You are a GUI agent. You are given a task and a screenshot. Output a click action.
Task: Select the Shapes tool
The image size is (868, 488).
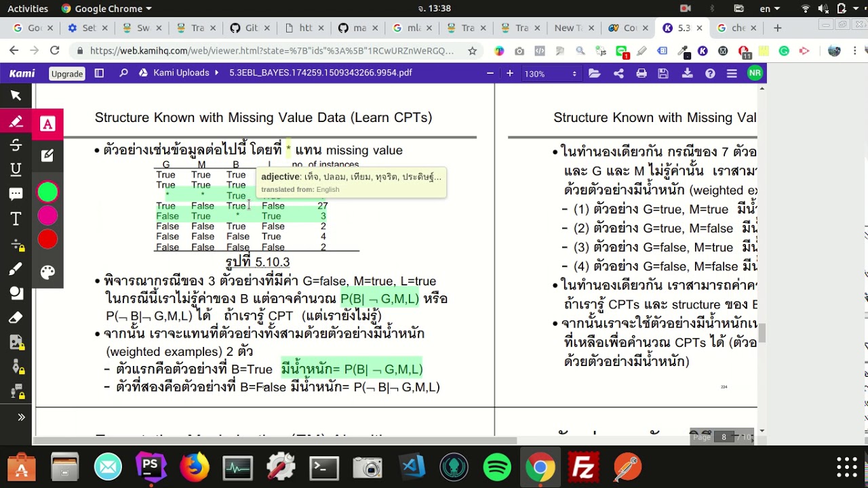(x=16, y=293)
